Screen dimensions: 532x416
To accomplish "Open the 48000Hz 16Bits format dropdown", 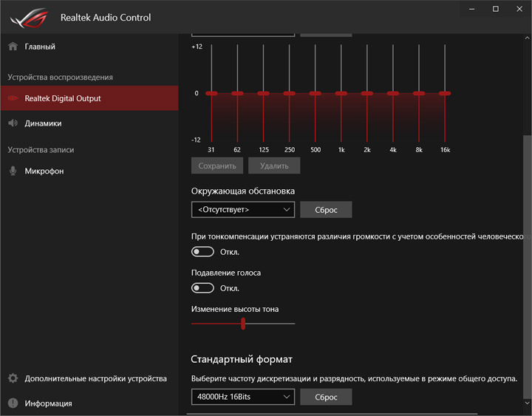I will click(x=243, y=397).
